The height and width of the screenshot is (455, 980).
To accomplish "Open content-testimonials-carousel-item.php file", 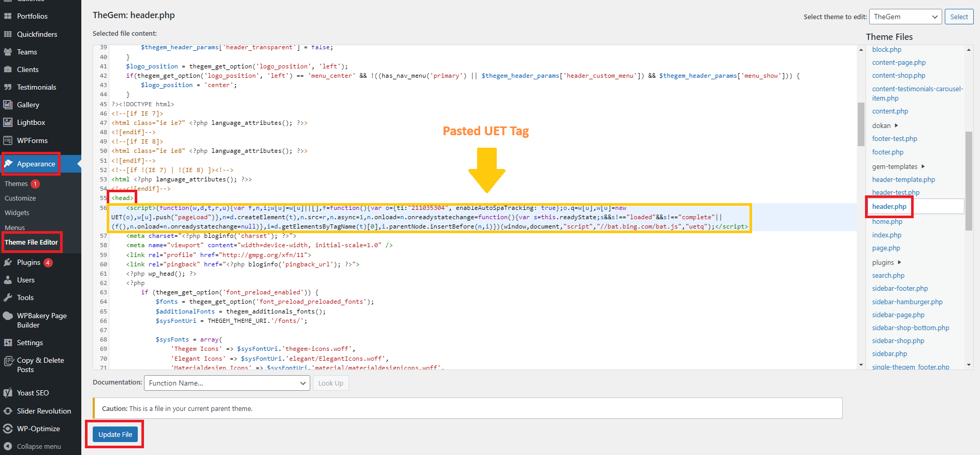I will (917, 93).
